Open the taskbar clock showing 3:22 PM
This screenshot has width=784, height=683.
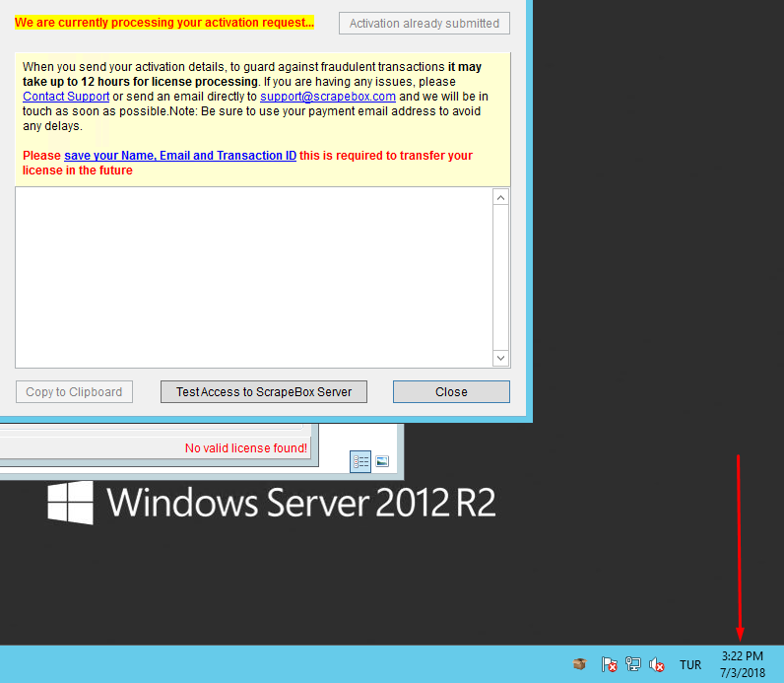(743, 664)
